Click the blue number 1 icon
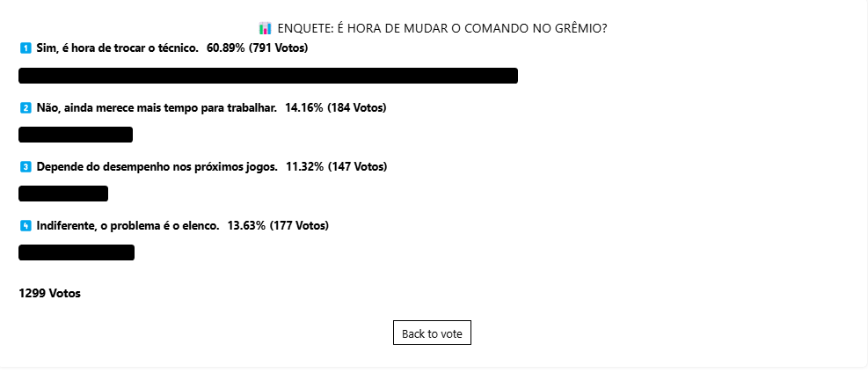Viewport: 868px width, 373px height. (26, 48)
